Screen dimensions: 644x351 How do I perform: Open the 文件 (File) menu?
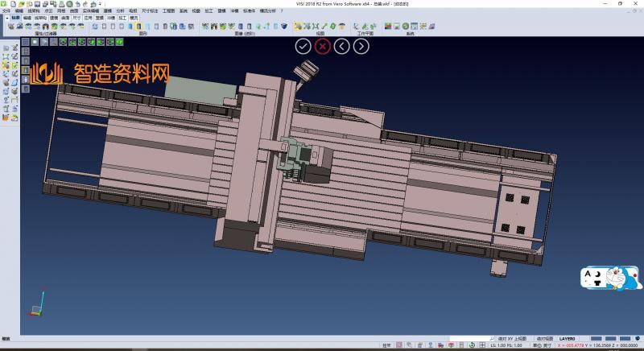[x=6, y=10]
